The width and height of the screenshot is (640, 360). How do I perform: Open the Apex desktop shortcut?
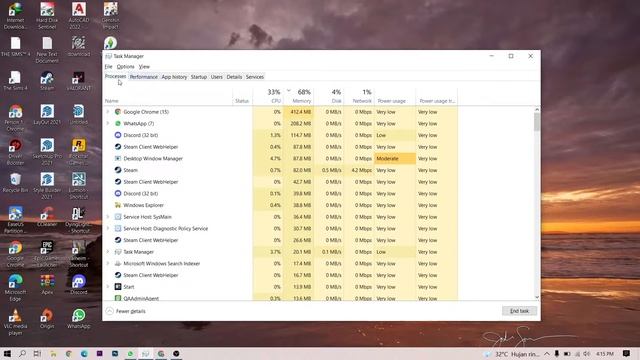coord(47,284)
